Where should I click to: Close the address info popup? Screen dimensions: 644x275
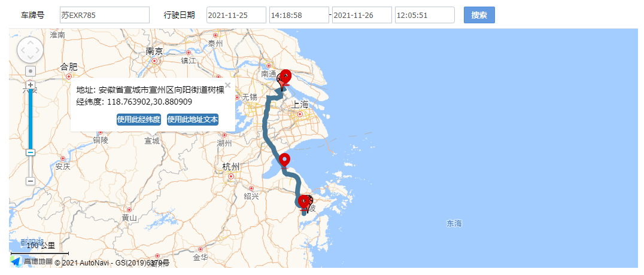(227, 85)
